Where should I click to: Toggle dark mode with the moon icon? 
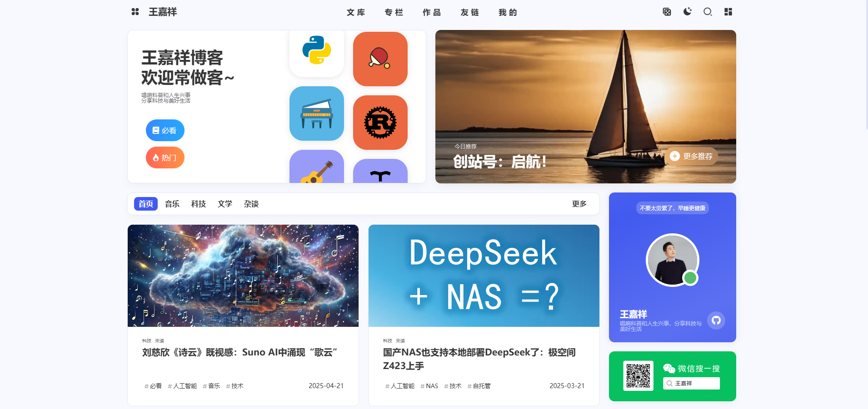(x=687, y=12)
